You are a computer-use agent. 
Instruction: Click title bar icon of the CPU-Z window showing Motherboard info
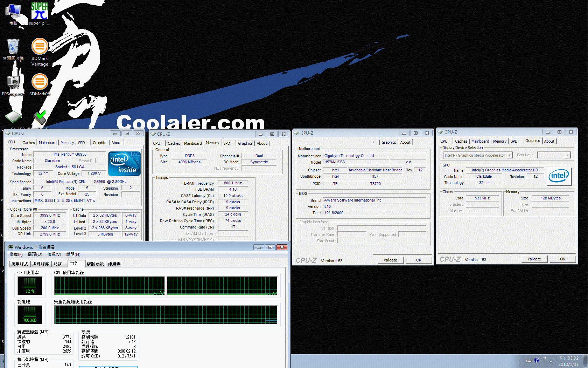point(296,133)
